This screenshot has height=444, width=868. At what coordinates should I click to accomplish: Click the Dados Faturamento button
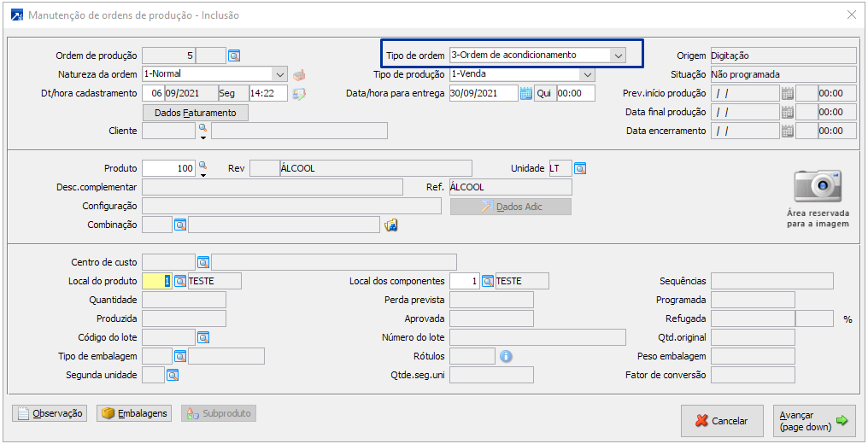coord(196,113)
